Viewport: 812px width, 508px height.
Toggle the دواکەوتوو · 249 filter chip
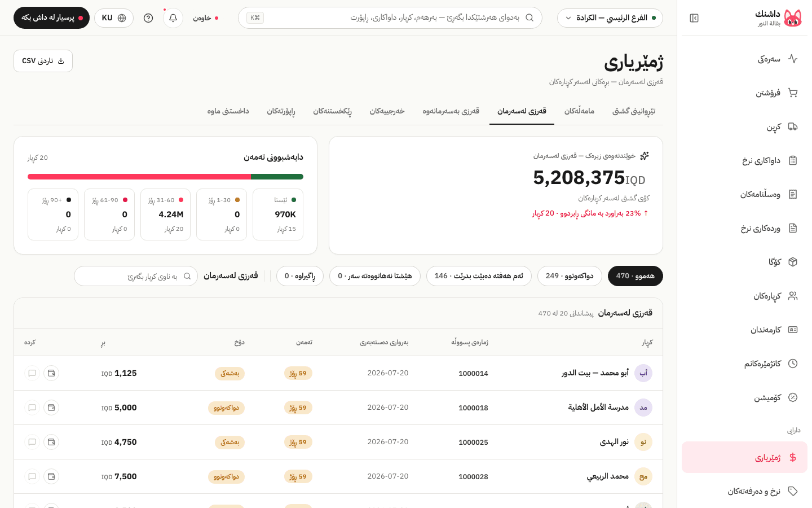click(570, 276)
